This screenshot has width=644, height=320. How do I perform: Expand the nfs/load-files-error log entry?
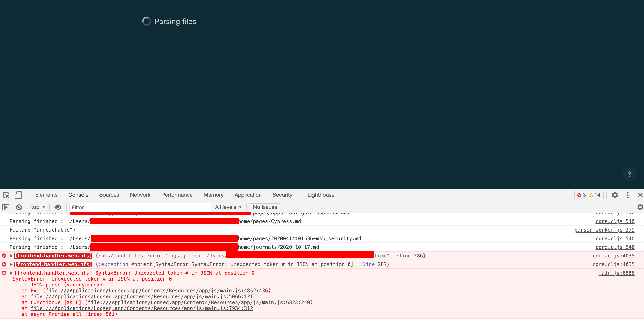(11, 256)
